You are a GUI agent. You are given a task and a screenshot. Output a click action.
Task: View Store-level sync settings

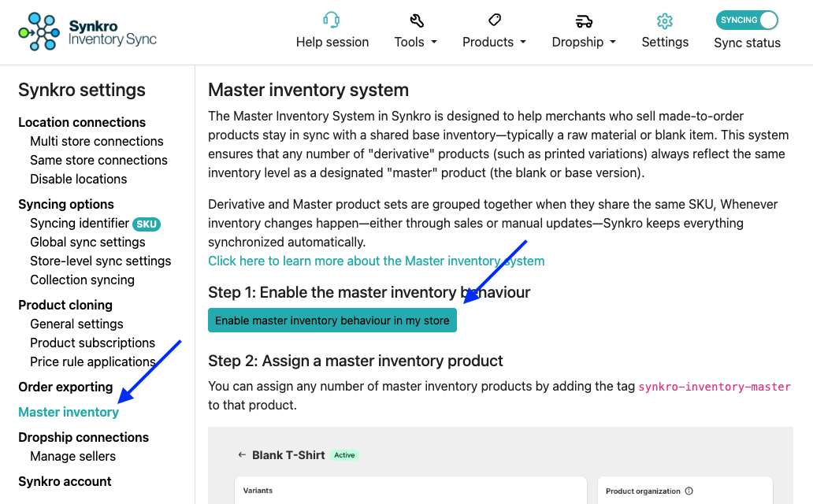100,261
